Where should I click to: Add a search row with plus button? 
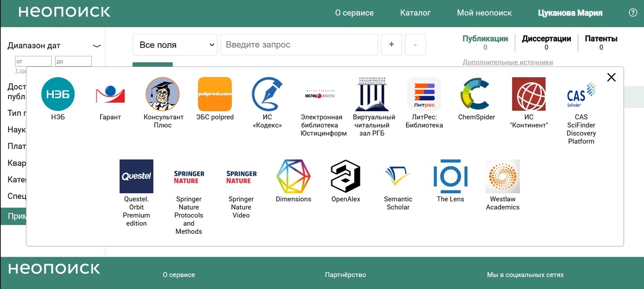(x=391, y=45)
